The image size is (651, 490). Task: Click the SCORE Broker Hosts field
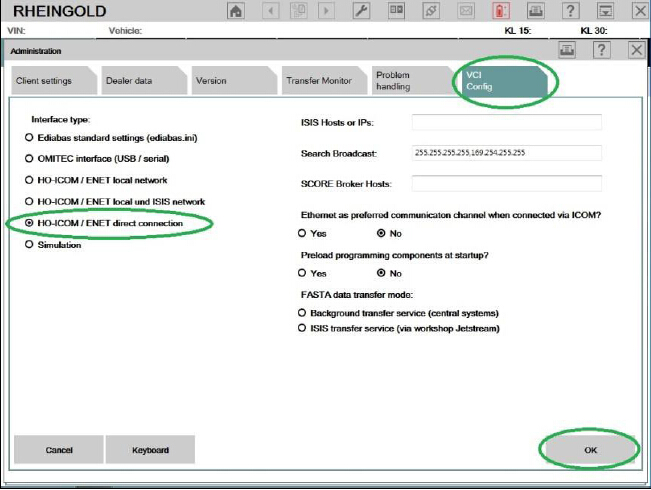click(507, 183)
